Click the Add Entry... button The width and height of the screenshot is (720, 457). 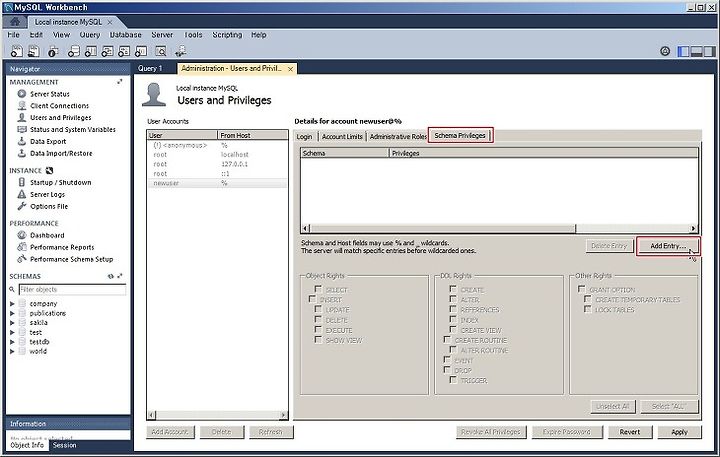tap(668, 246)
